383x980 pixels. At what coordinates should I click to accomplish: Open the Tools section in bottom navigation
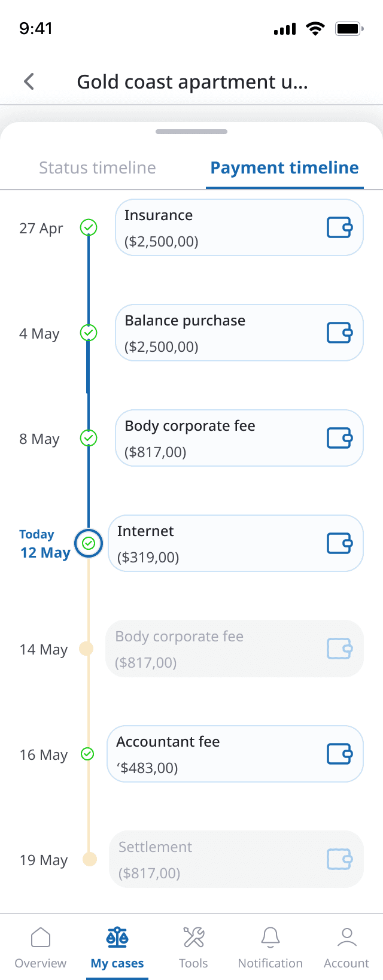pyautogui.click(x=193, y=948)
